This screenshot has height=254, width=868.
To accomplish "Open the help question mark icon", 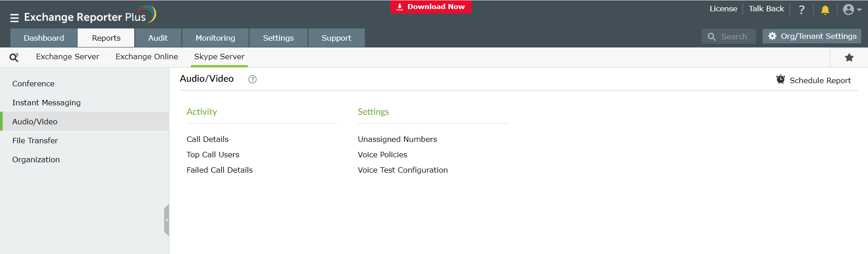I will [802, 9].
